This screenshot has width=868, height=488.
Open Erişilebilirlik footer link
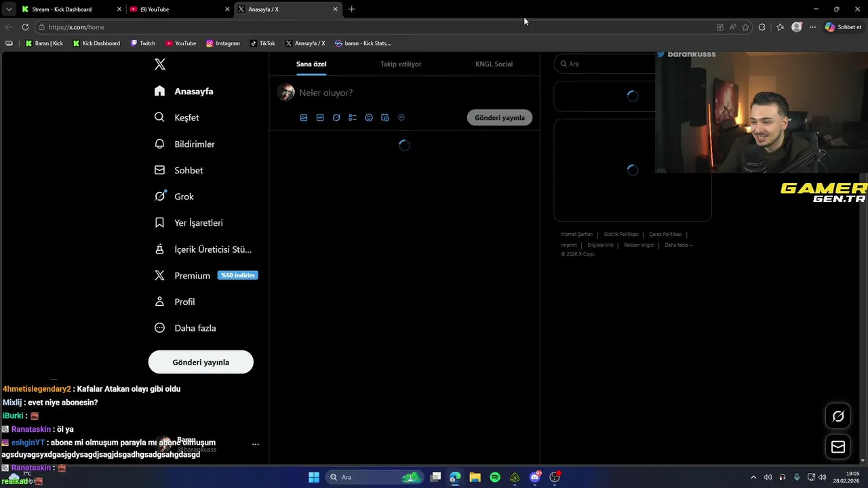(600, 245)
